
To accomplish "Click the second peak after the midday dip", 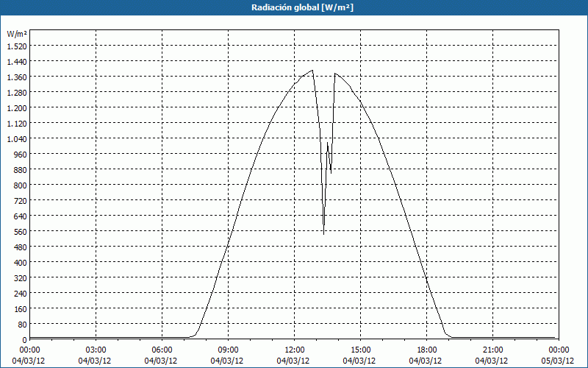I will (334, 74).
